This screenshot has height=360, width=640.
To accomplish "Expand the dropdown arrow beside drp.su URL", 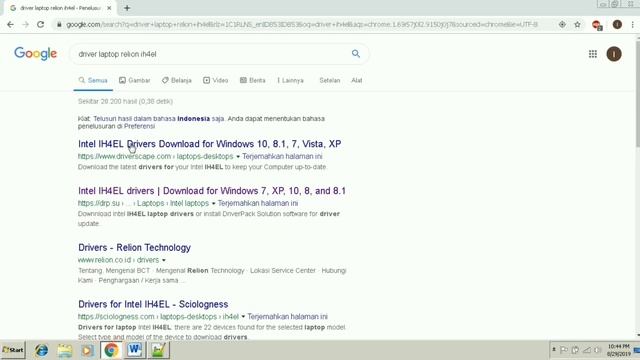I will (x=213, y=203).
